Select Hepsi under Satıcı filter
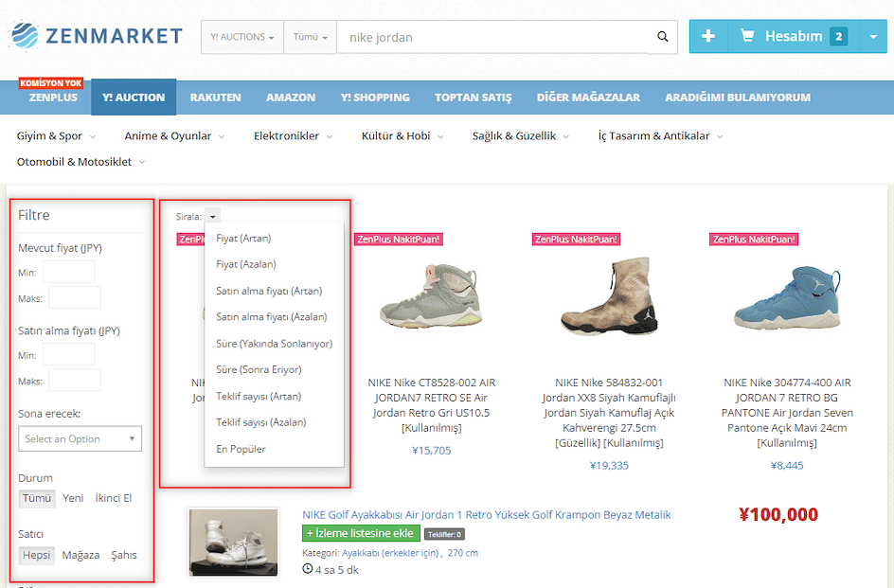 point(37,555)
